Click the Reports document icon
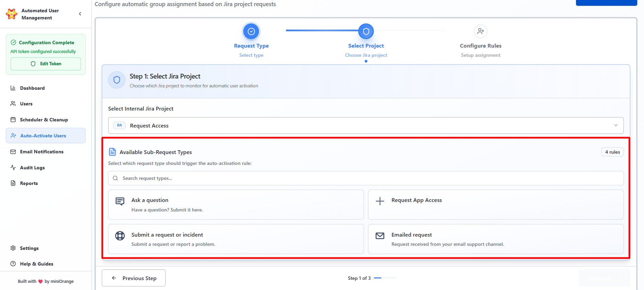The height and width of the screenshot is (290, 644). 13,183
